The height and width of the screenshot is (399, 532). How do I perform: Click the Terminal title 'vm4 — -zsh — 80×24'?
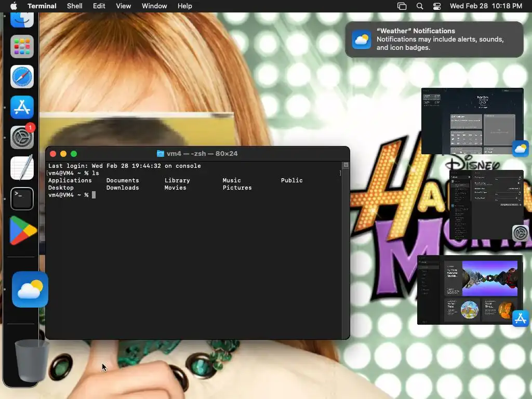pos(202,154)
